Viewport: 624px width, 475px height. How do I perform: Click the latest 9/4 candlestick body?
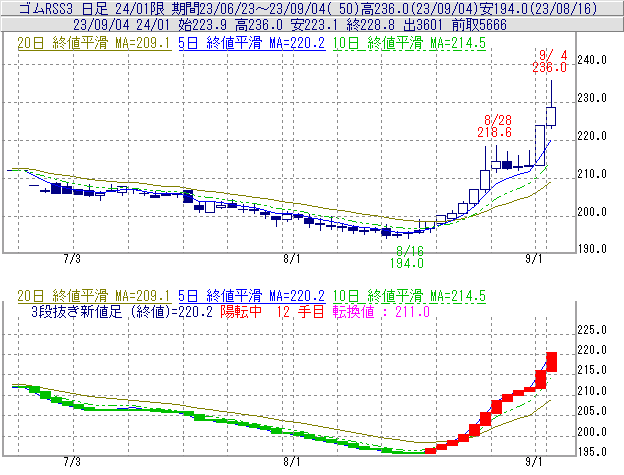551,117
